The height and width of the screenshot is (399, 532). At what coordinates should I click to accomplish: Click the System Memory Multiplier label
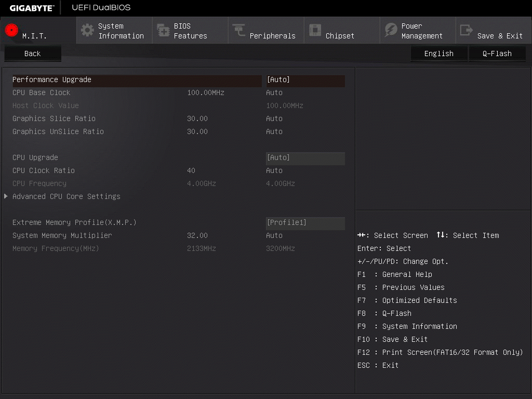coord(62,235)
